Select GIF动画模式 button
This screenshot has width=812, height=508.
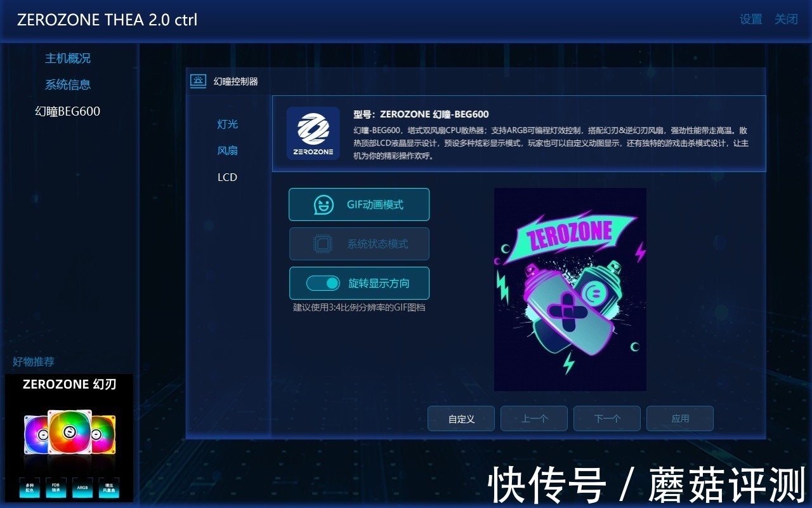click(x=359, y=204)
